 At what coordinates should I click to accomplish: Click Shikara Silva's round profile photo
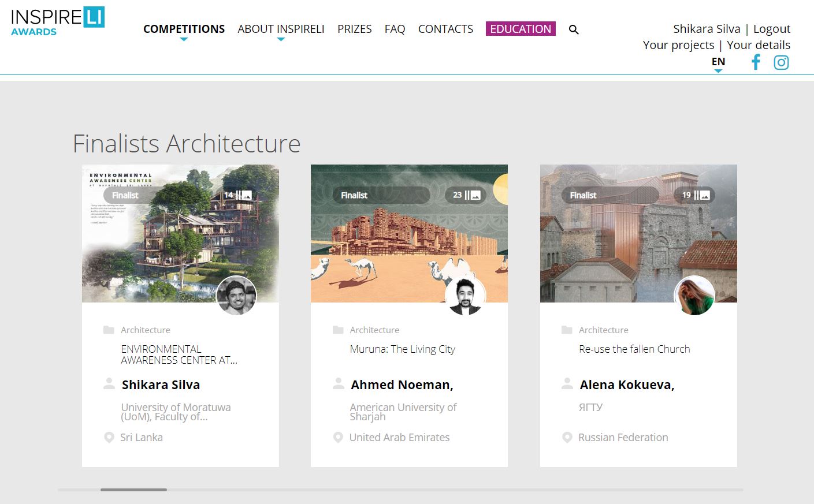[236, 296]
